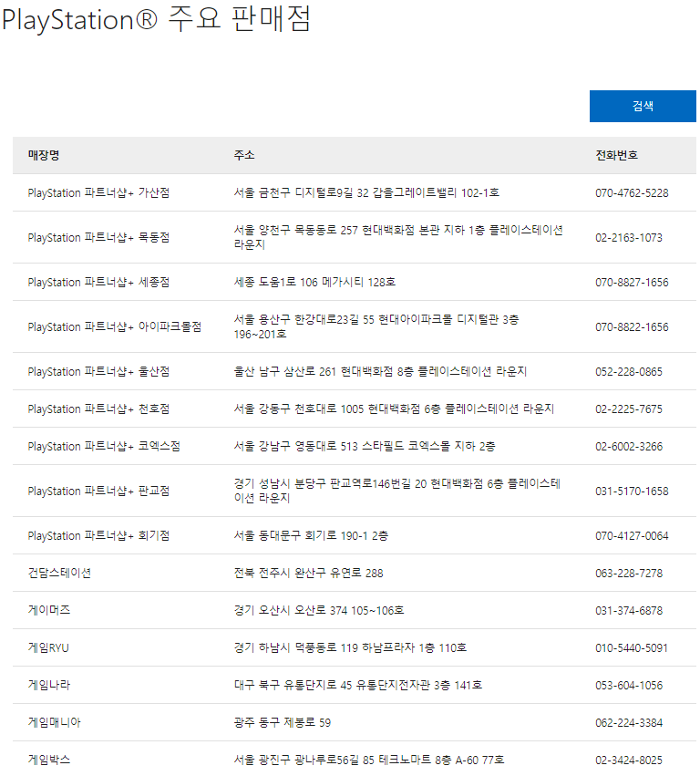Select the PlayStation 파트너샵+ 목동점 store name

click(98, 238)
